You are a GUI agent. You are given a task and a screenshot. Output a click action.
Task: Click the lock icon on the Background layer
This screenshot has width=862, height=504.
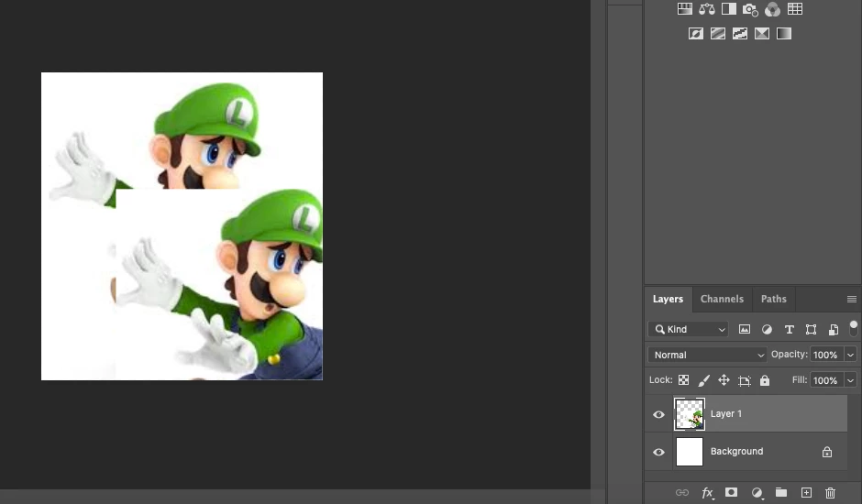pos(827,452)
